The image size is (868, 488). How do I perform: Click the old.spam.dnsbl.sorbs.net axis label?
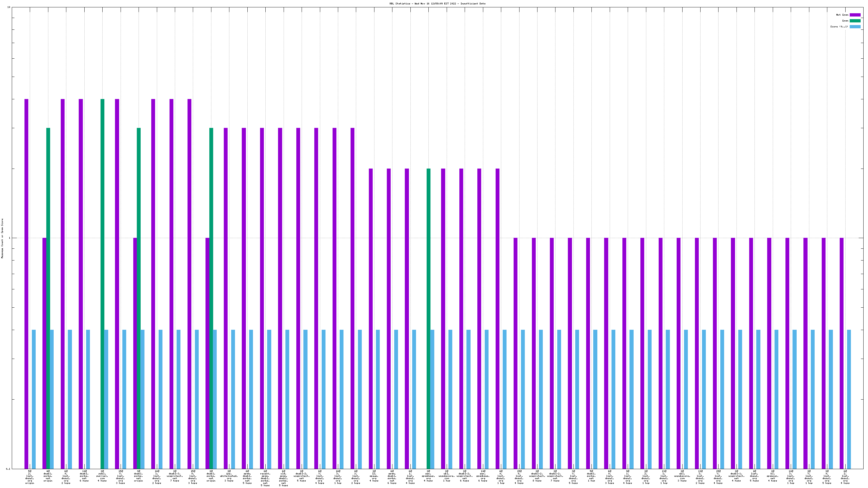coord(283,478)
